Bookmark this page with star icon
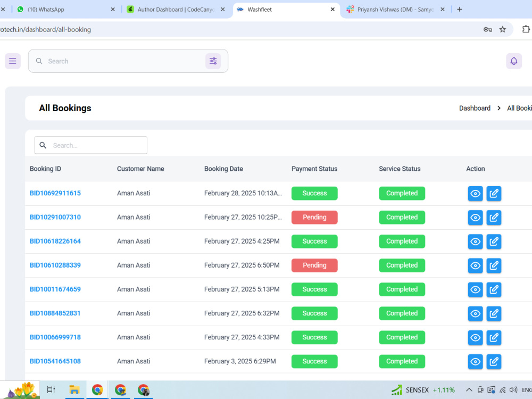The height and width of the screenshot is (399, 532). pyautogui.click(x=503, y=29)
